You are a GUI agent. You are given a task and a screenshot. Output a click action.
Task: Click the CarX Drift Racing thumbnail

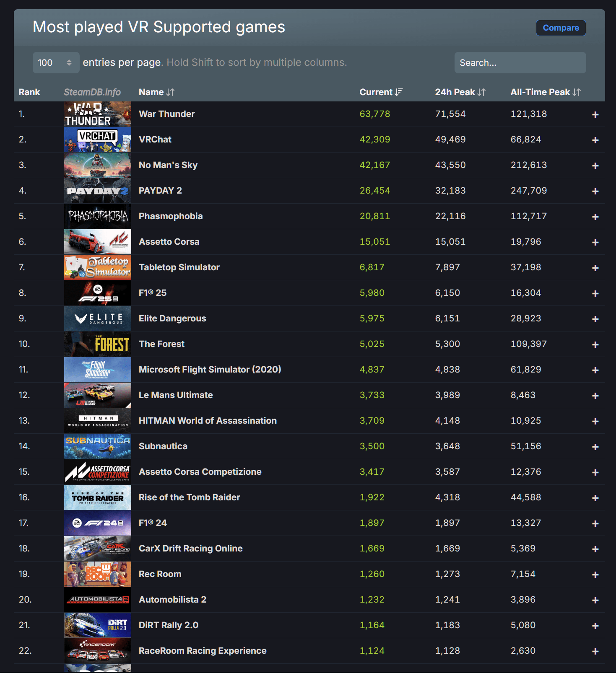[98, 549]
